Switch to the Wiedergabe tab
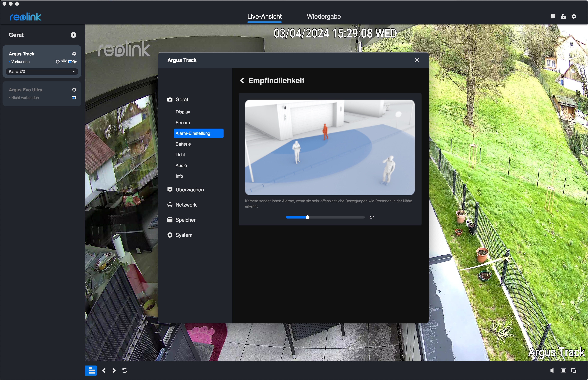Screen dimensions: 588x380 click(324, 17)
